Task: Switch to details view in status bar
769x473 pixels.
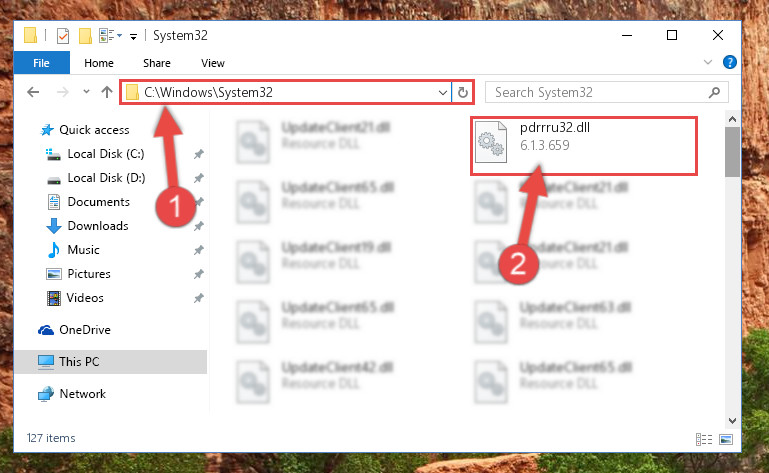Action: pos(704,439)
